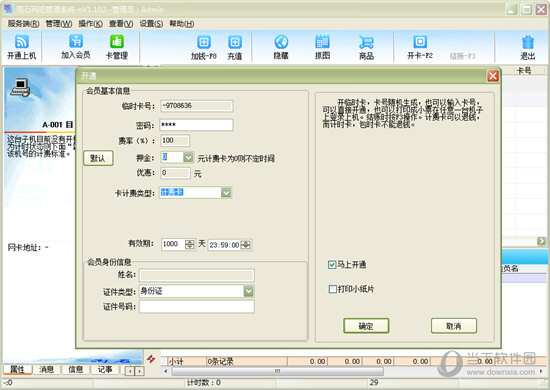The width and height of the screenshot is (550, 390).
Task: Click the 确定 confirm button
Action: pyautogui.click(x=366, y=326)
